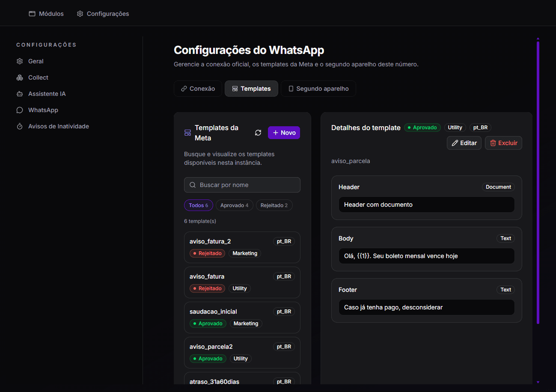Viewport: 556px width, 392px height.
Task: Filter templates by Rejeitado 2
Action: [274, 205]
